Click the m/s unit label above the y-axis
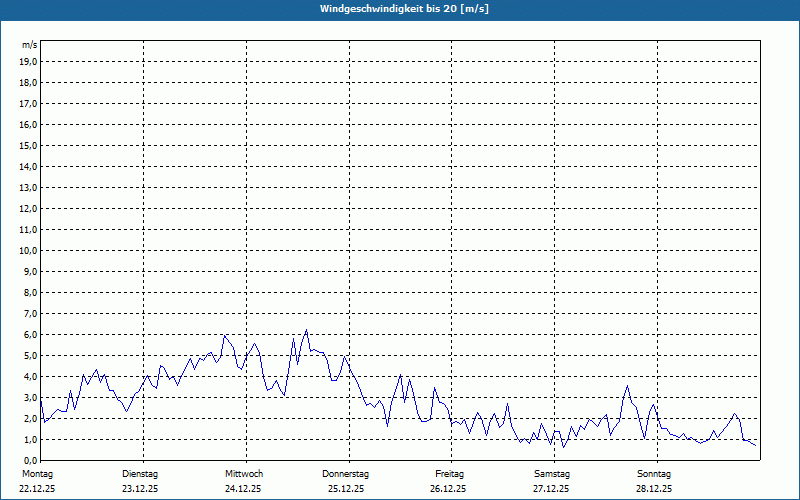Image resolution: width=800 pixels, height=500 pixels. coord(30,45)
